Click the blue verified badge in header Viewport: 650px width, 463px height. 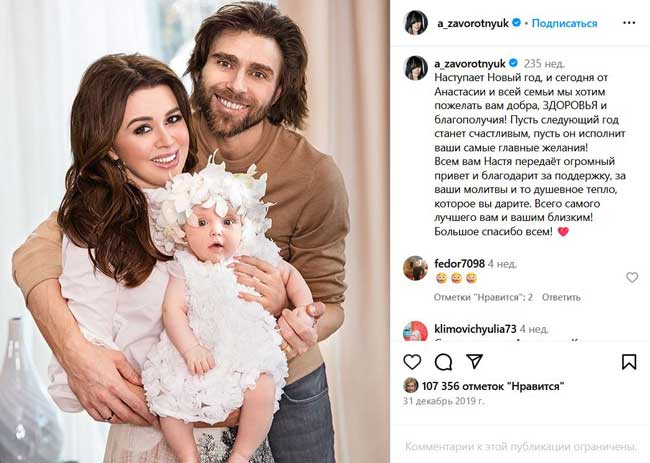coord(516,22)
